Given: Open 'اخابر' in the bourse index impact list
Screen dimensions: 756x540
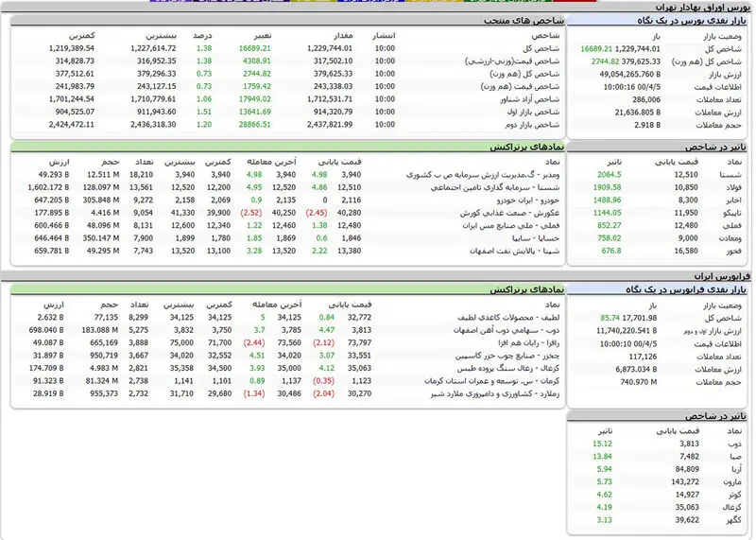Looking at the screenshot, I should [x=732, y=200].
